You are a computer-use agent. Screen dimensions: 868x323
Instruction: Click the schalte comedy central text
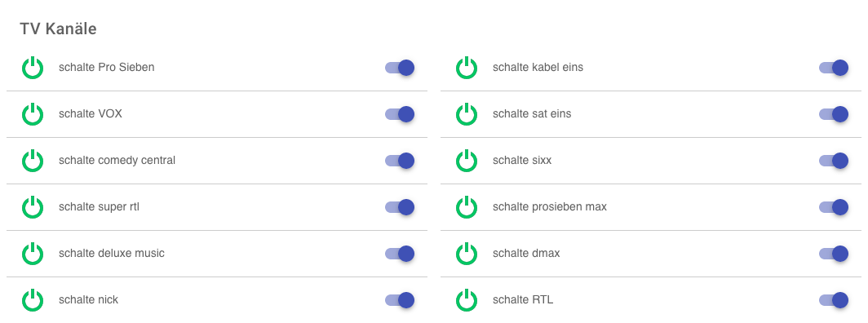click(117, 161)
